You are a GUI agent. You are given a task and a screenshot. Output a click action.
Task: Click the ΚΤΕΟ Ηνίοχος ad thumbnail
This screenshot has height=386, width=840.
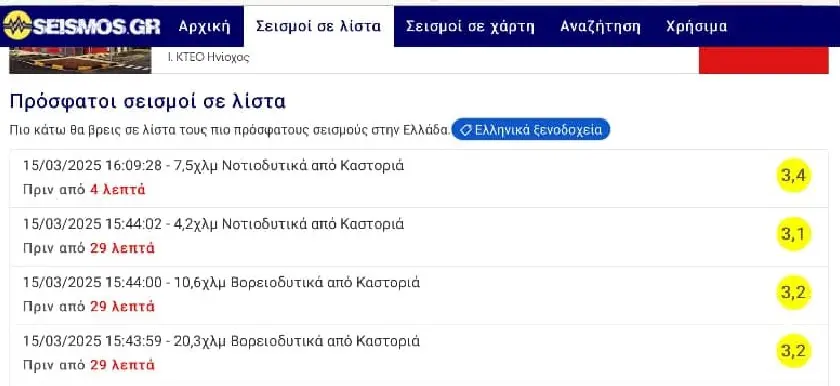[x=80, y=60]
